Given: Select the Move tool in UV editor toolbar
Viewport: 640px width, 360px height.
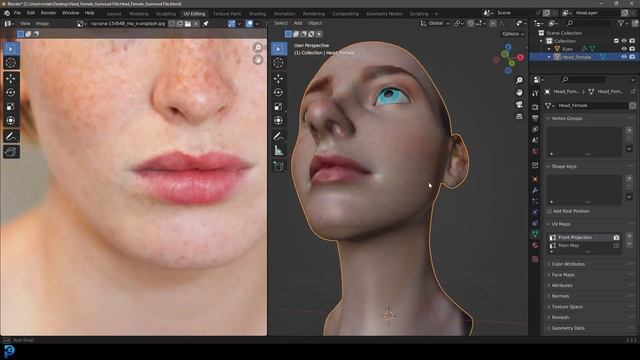Looking at the screenshot, I should point(11,78).
